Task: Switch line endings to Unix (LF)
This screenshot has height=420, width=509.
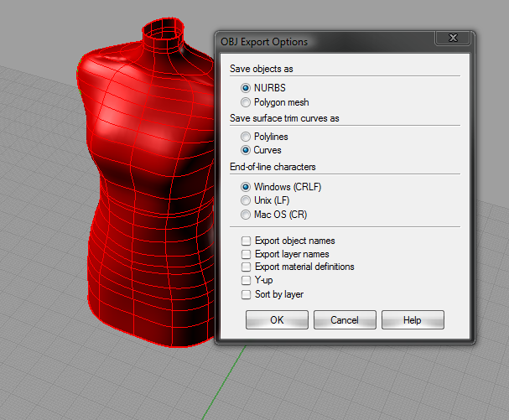Action: (246, 200)
